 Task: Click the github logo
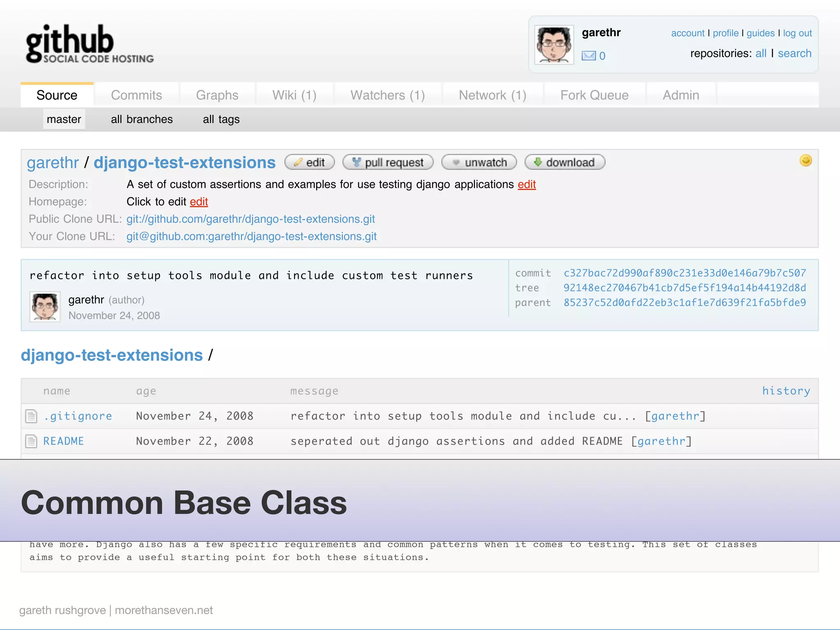89,44
